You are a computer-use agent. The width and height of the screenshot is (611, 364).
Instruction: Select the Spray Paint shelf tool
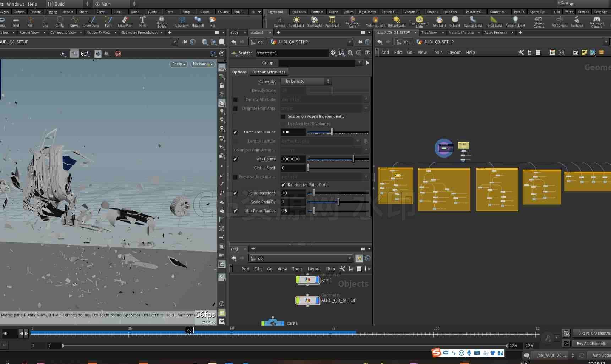(x=125, y=22)
